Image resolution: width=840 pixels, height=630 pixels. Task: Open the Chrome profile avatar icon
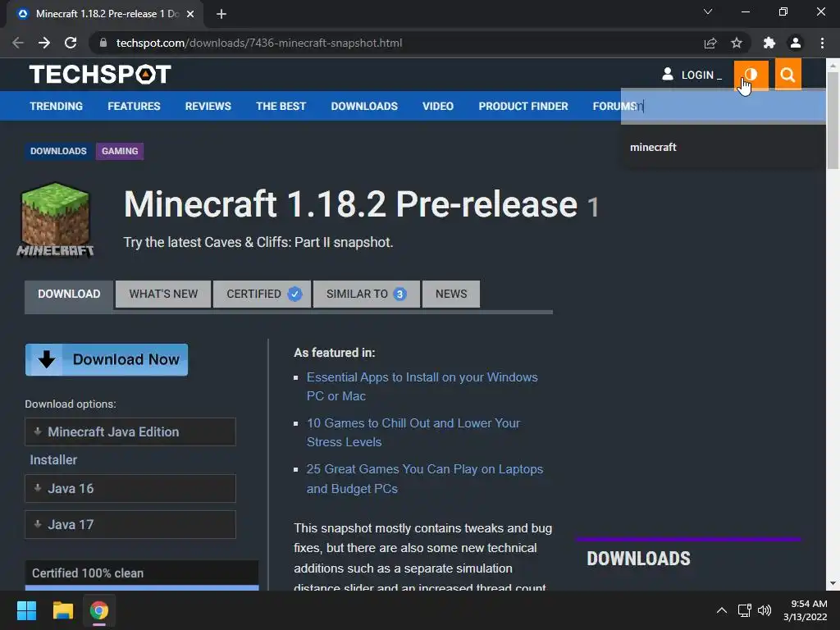coord(796,43)
